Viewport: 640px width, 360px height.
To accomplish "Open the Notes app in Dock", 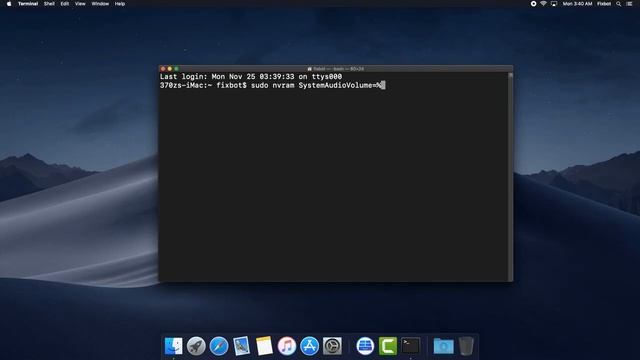I will [264, 346].
